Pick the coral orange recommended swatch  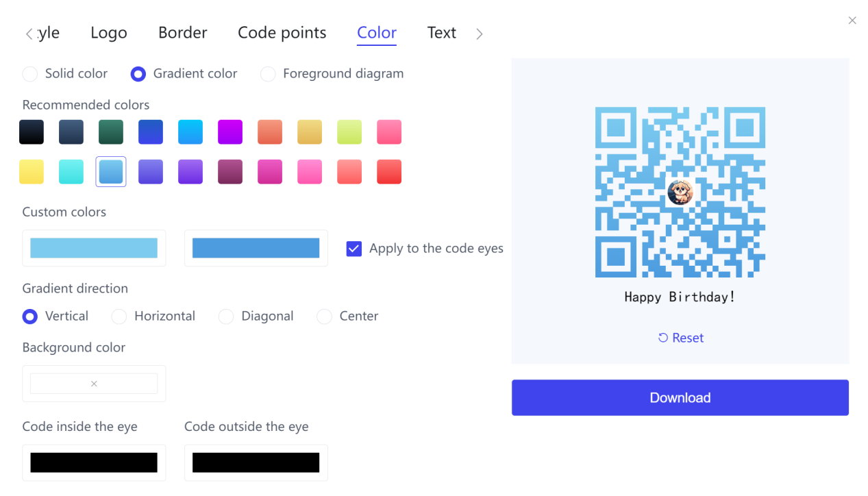270,132
